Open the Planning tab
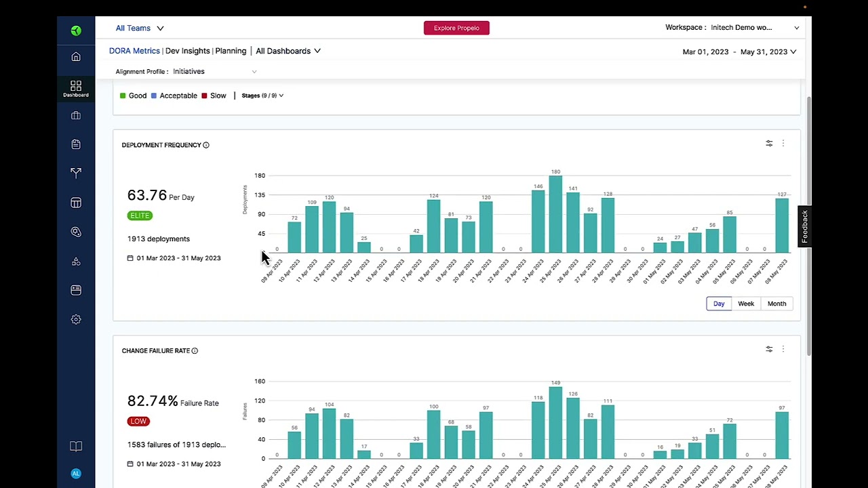 (231, 51)
